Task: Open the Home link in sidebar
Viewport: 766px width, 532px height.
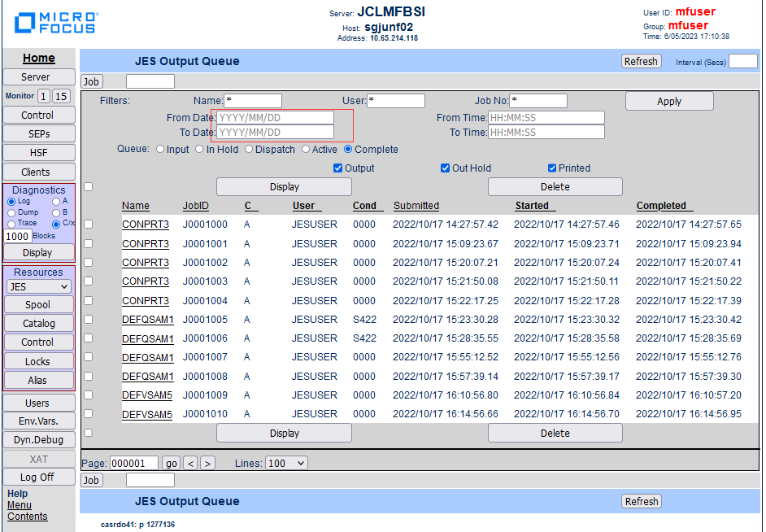Action: pyautogui.click(x=38, y=58)
